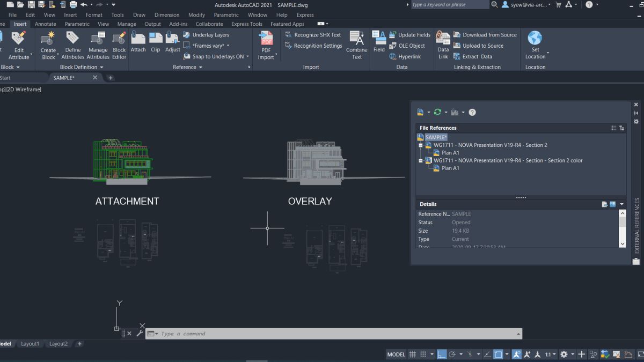The height and width of the screenshot is (362, 644).
Task: Insert a Field from ribbon
Action: [379, 42]
